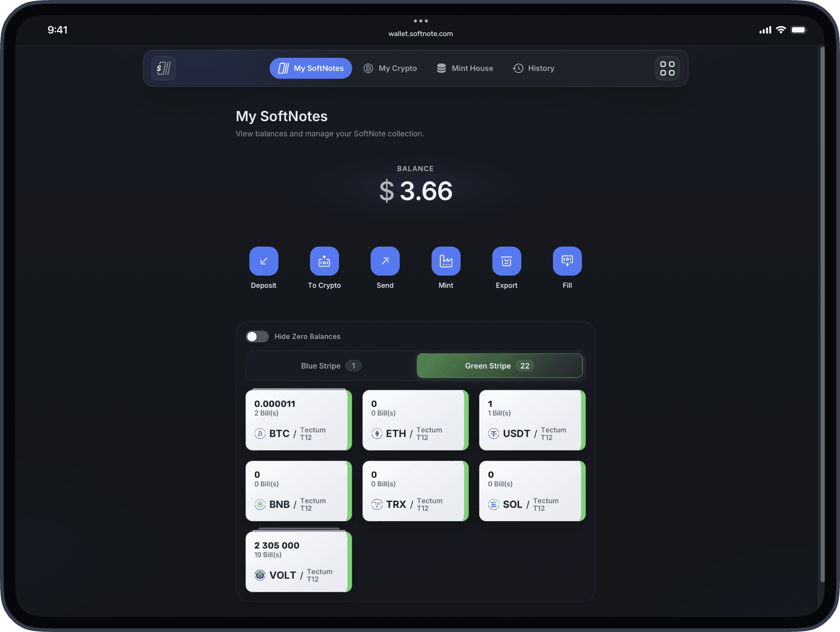
Task: Go to the Mint House tab
Action: point(465,68)
